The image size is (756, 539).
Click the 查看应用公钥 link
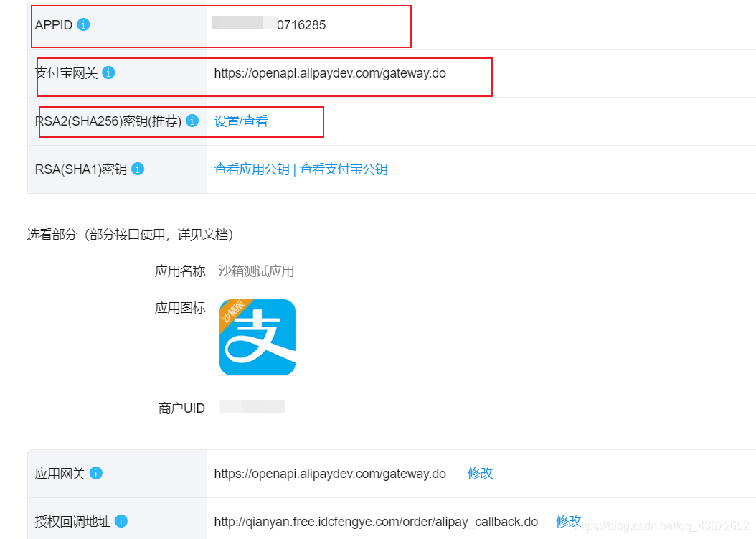point(252,169)
